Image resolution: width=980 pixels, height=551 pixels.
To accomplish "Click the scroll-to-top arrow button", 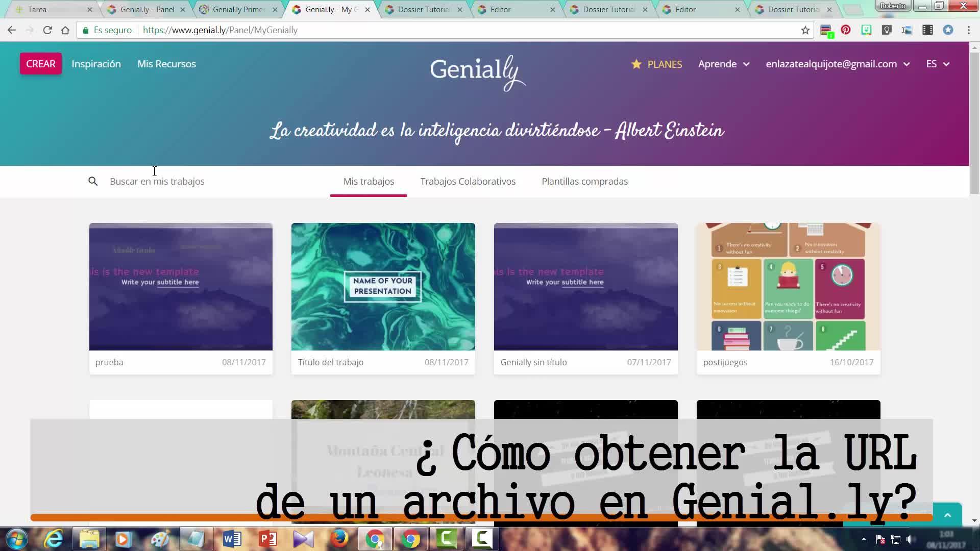I will coord(947,515).
